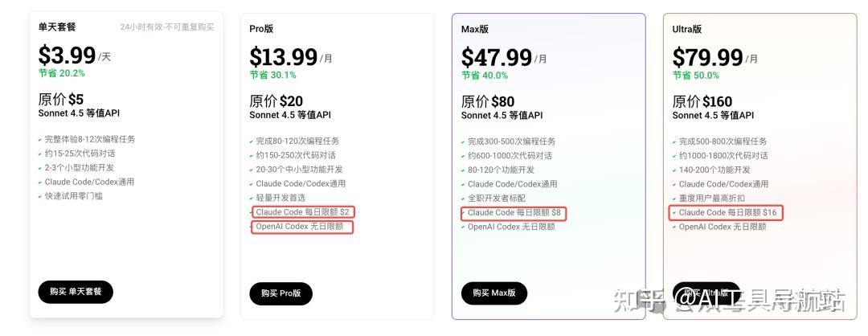Viewport: 868px width, 336px height.
Task: Click the checkmark beside 全职开发者标配
Action: coord(463,199)
